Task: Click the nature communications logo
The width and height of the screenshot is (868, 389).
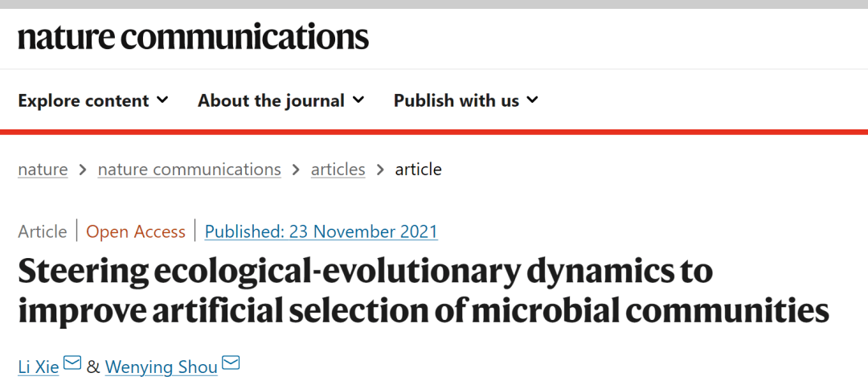Action: (193, 37)
